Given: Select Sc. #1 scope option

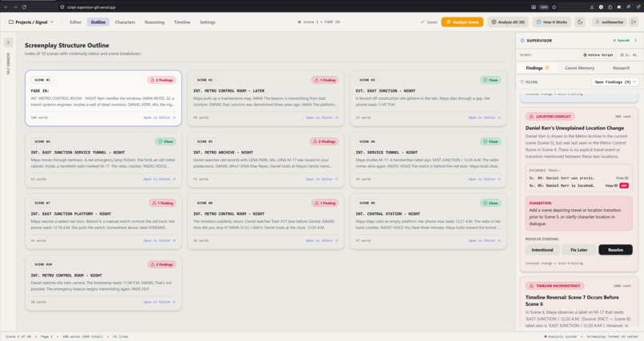Looking at the screenshot, I should [x=628, y=55].
